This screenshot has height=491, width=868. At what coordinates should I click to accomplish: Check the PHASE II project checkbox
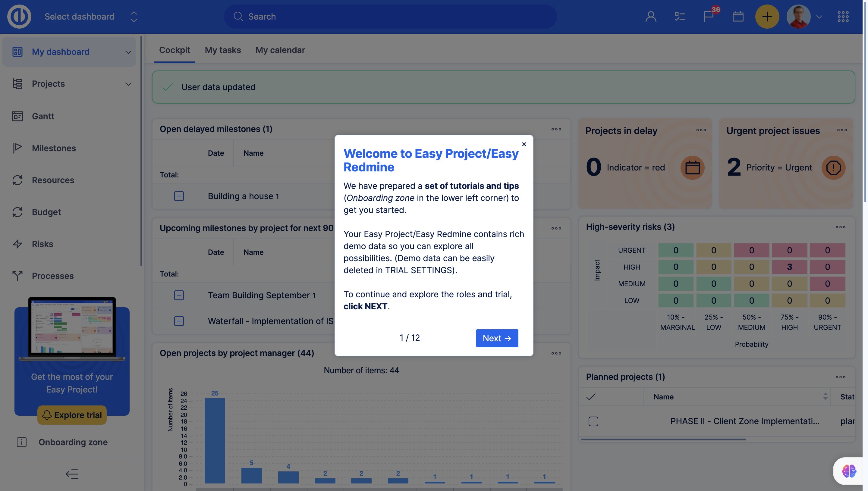(x=593, y=421)
